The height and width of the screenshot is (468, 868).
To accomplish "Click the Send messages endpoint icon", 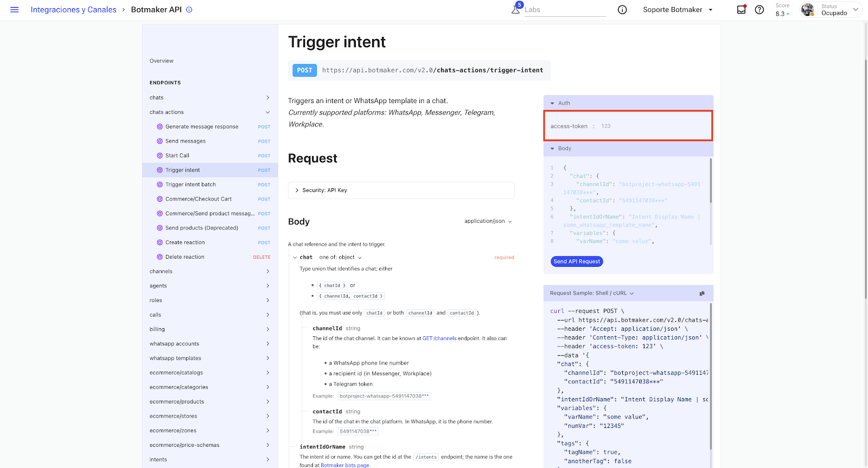I will (159, 141).
